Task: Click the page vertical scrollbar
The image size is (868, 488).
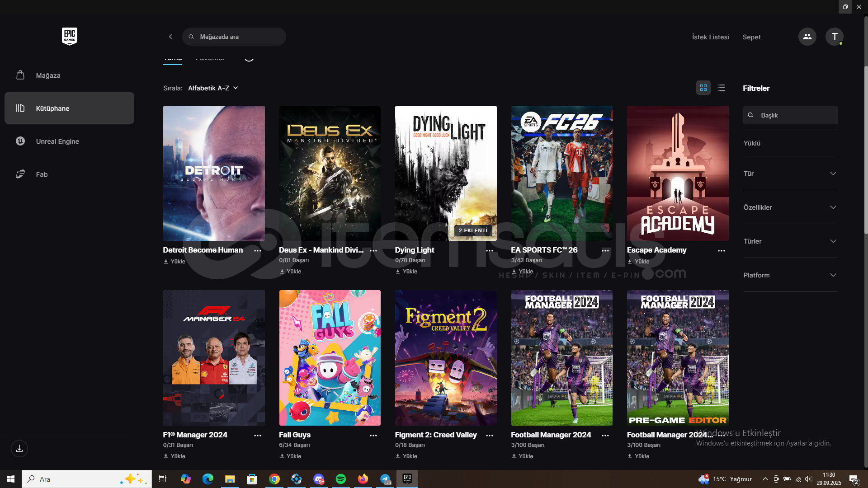Action: coord(866,149)
